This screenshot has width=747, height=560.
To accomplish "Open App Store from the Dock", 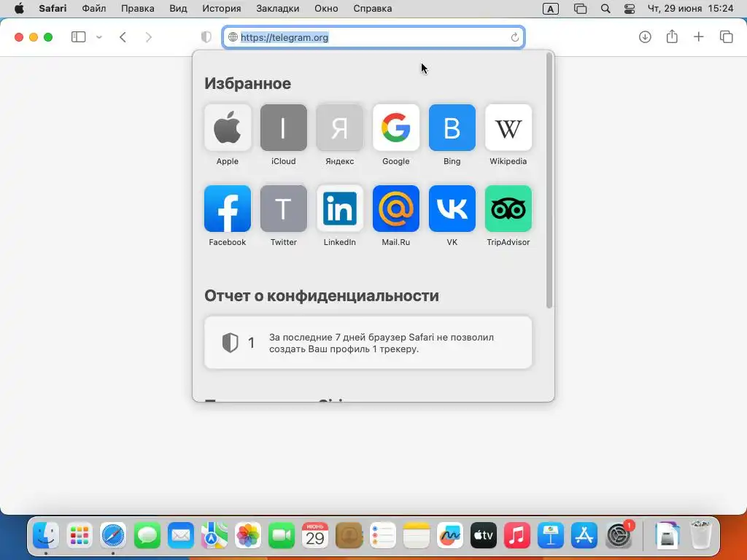I will (x=584, y=536).
